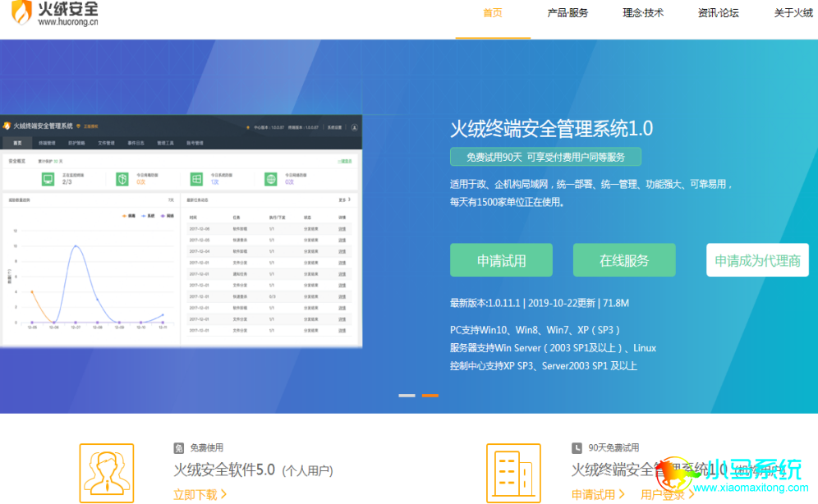Click the user avatar icon in dashboard header
Screen dimensions: 818x504
tap(354, 127)
